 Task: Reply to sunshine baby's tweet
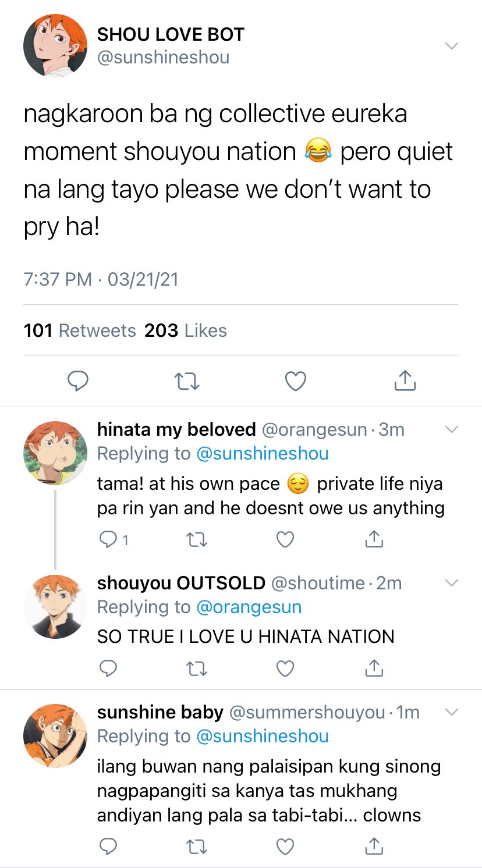108,847
